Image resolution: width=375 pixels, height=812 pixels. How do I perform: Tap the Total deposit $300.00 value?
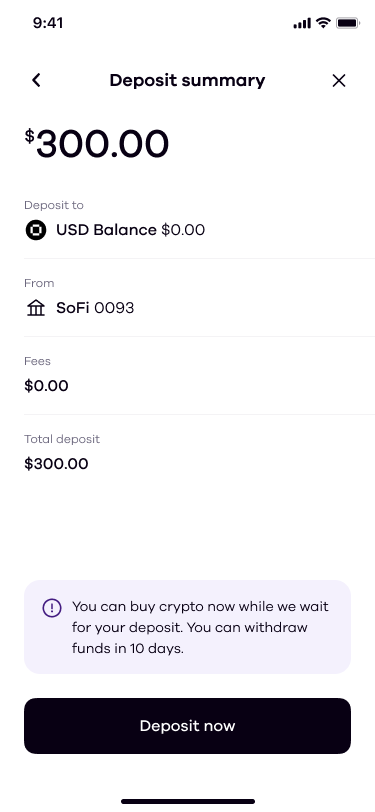coord(56,463)
